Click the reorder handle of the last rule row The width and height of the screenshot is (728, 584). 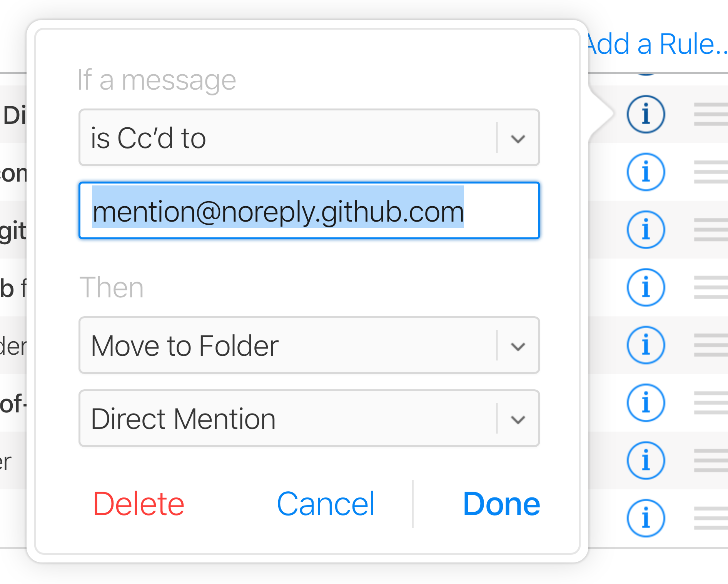[x=710, y=518]
